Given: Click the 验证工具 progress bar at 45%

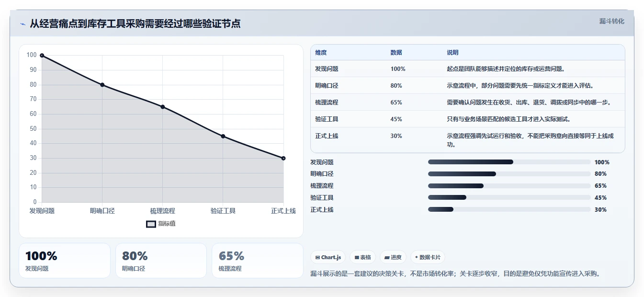Looking at the screenshot, I should (x=509, y=197).
